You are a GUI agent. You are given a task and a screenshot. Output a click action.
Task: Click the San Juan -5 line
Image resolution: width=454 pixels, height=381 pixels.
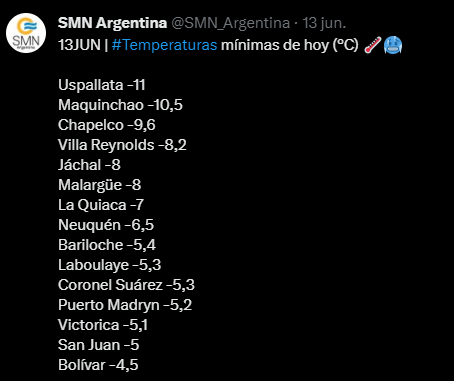99,345
